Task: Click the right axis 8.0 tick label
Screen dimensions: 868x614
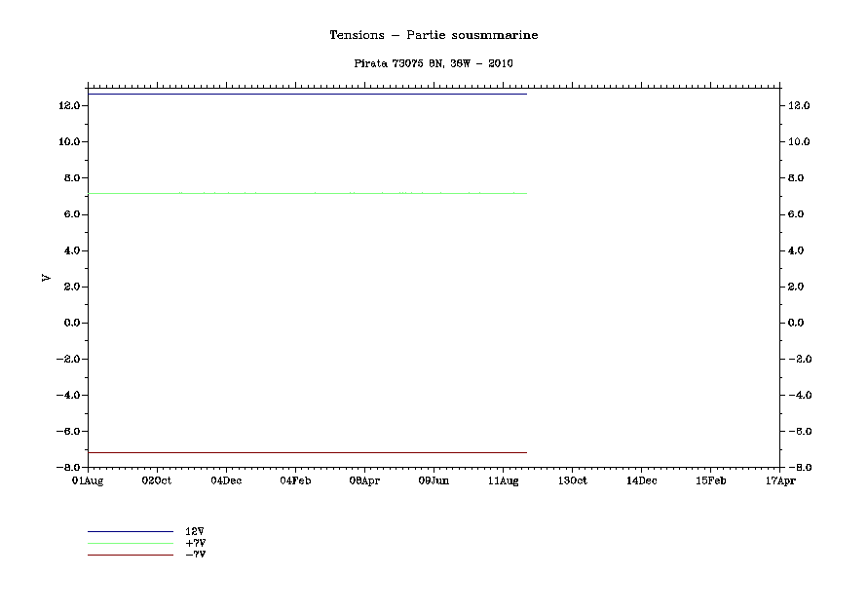Action: tap(799, 178)
